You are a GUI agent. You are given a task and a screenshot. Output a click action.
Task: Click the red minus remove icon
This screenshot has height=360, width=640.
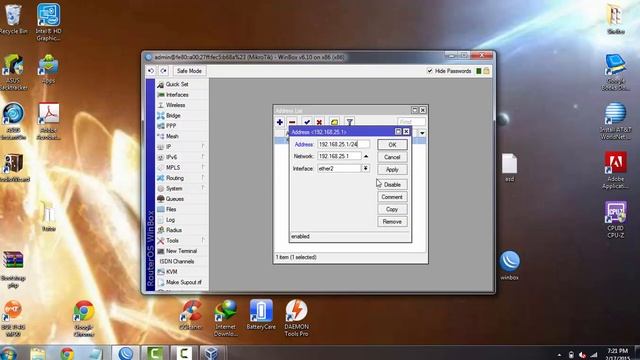click(x=292, y=122)
